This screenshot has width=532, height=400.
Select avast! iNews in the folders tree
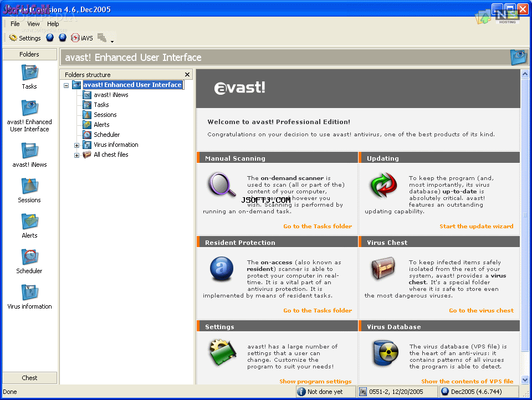(111, 95)
